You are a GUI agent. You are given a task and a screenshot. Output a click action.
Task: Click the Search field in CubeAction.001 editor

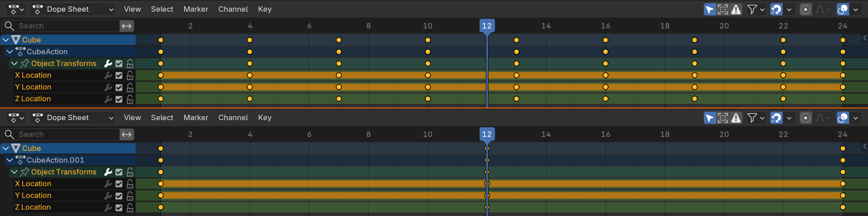(x=61, y=134)
